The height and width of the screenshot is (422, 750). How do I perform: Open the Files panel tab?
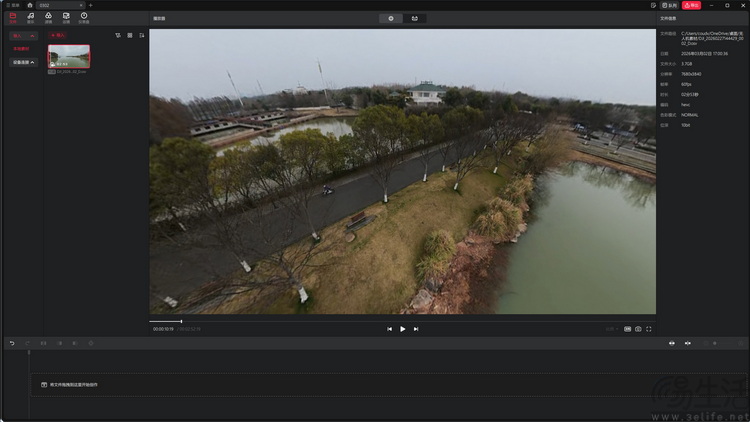13,18
